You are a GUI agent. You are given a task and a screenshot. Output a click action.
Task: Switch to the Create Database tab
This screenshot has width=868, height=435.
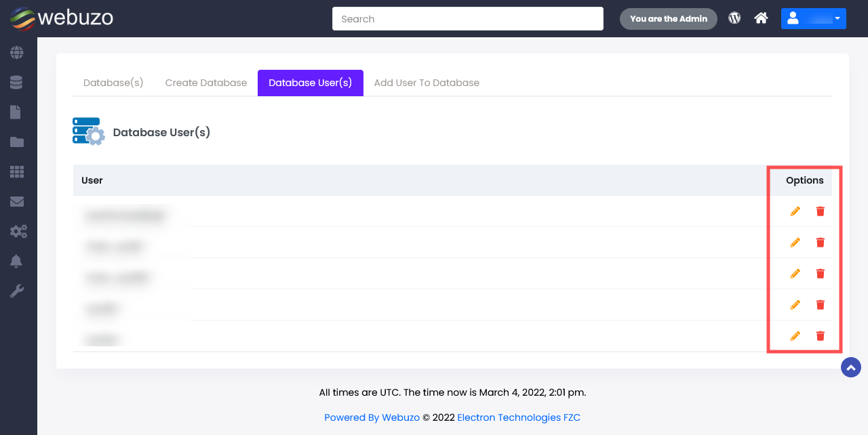tap(206, 83)
